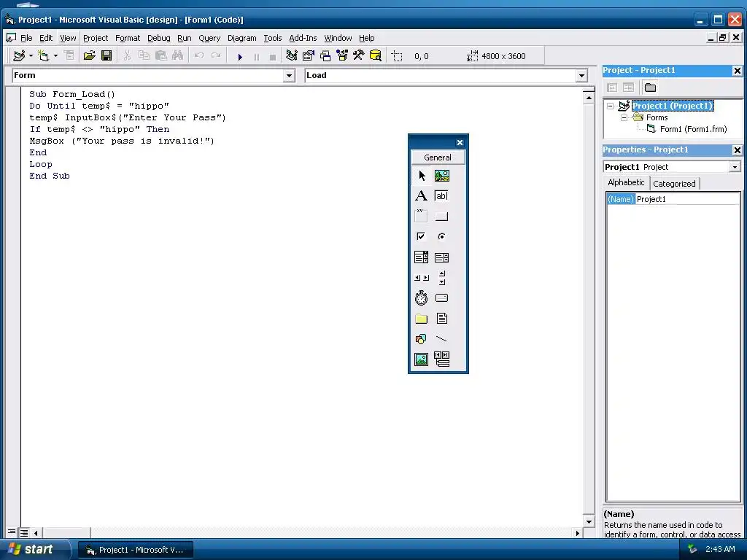
Task: Open the File menu
Action: pos(26,38)
